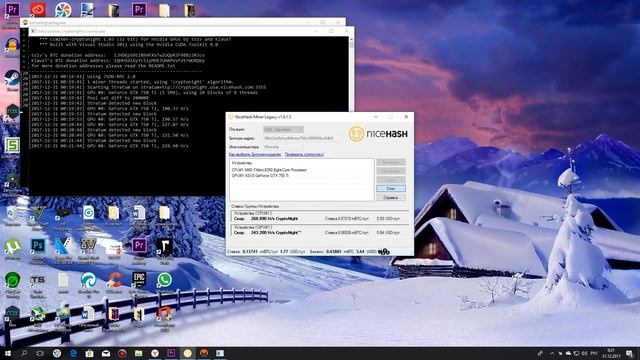Click the CPU CryptoNight speed value in NiceHash

click(x=274, y=219)
